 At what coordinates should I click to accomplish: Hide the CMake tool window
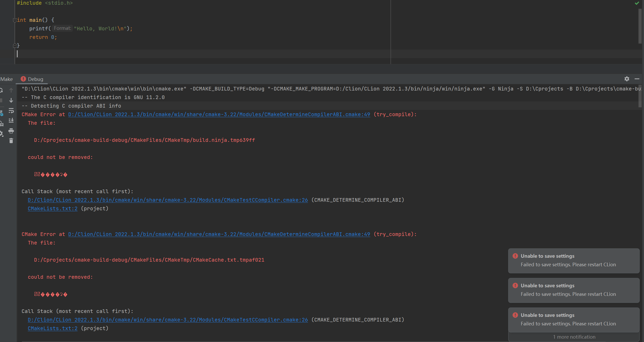point(637,79)
